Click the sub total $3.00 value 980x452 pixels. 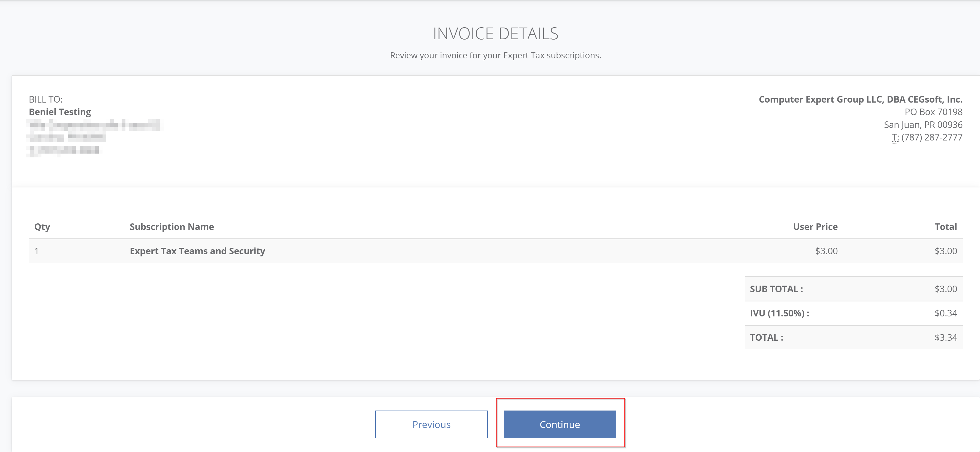(x=946, y=289)
